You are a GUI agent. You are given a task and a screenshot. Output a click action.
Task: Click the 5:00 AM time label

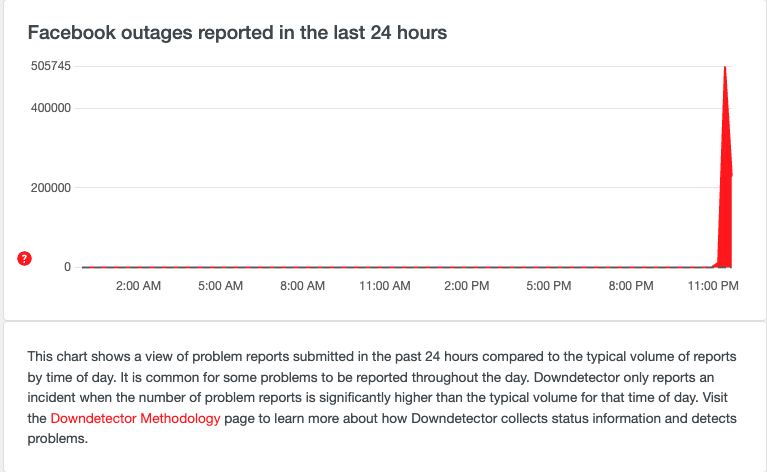click(221, 286)
